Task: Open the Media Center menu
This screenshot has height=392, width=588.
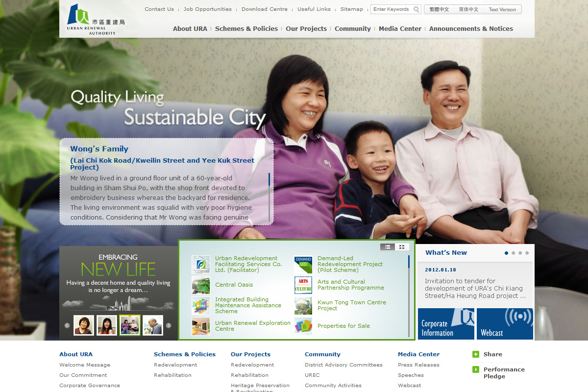Action: click(x=400, y=29)
